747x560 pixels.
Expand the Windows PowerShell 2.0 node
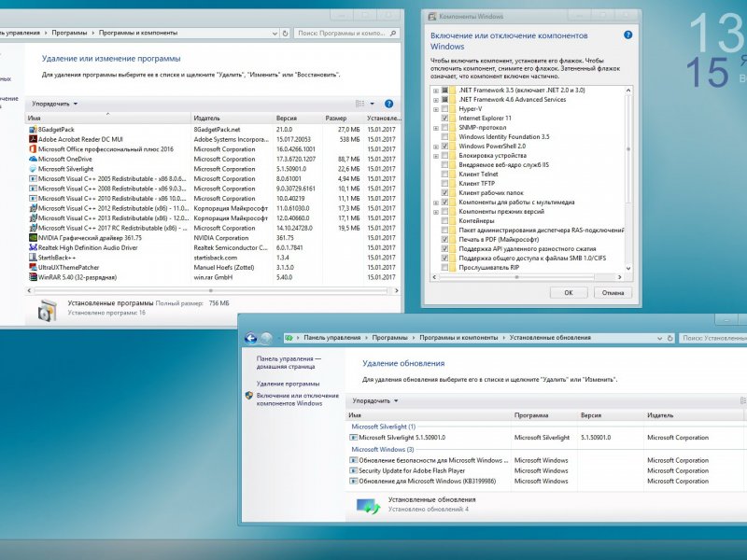[x=436, y=147]
